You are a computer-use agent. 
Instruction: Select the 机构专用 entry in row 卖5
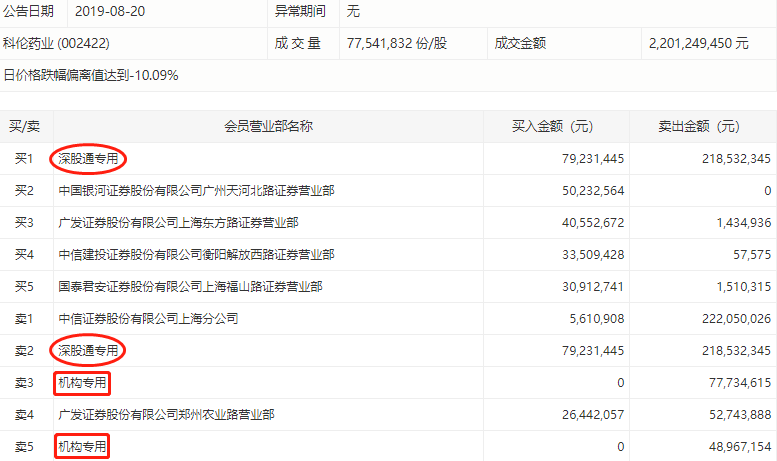[x=82, y=447]
